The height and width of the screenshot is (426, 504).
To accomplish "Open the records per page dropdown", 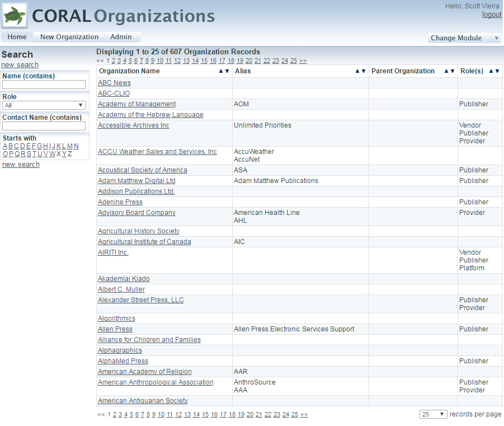I will point(433,414).
